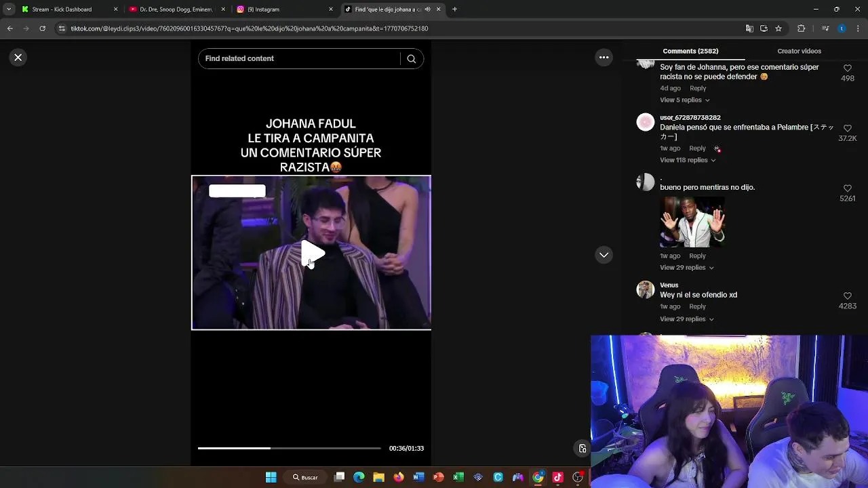Click the install app icon in address bar

pyautogui.click(x=764, y=28)
